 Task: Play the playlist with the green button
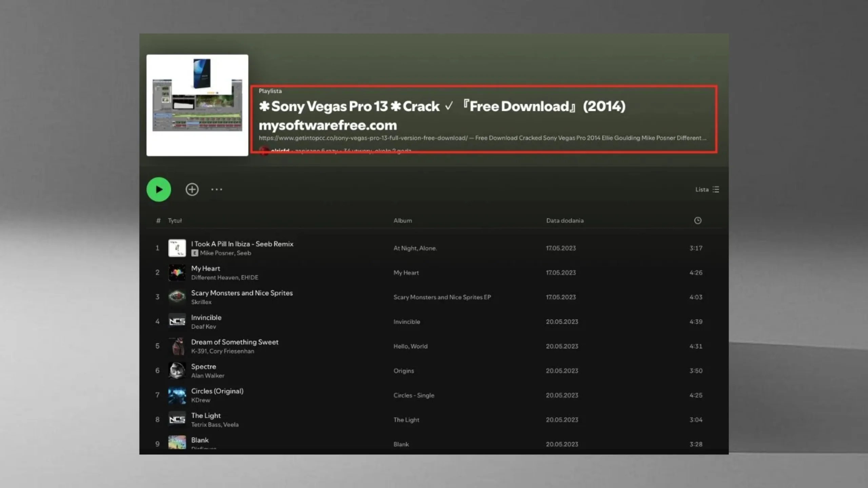point(159,189)
